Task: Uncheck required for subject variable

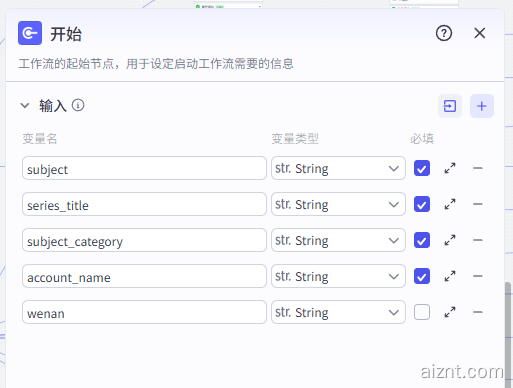Action: pyautogui.click(x=422, y=168)
